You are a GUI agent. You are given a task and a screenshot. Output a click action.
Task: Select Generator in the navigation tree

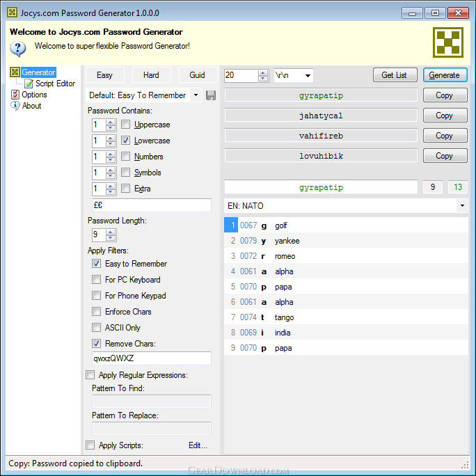(38, 72)
